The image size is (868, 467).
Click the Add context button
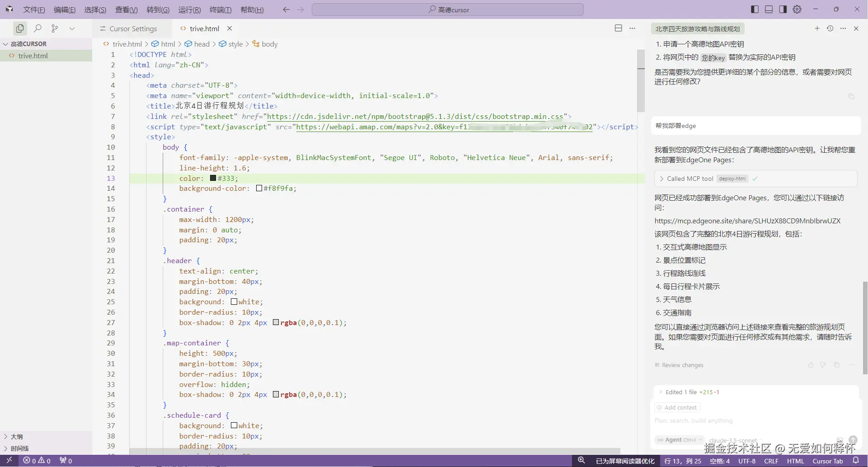point(677,407)
